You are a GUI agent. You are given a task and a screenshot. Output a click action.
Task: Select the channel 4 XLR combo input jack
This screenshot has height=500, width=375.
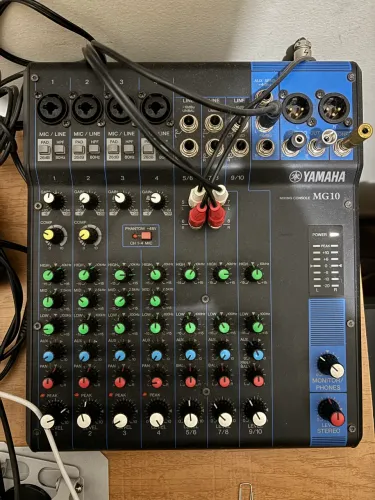(156, 108)
